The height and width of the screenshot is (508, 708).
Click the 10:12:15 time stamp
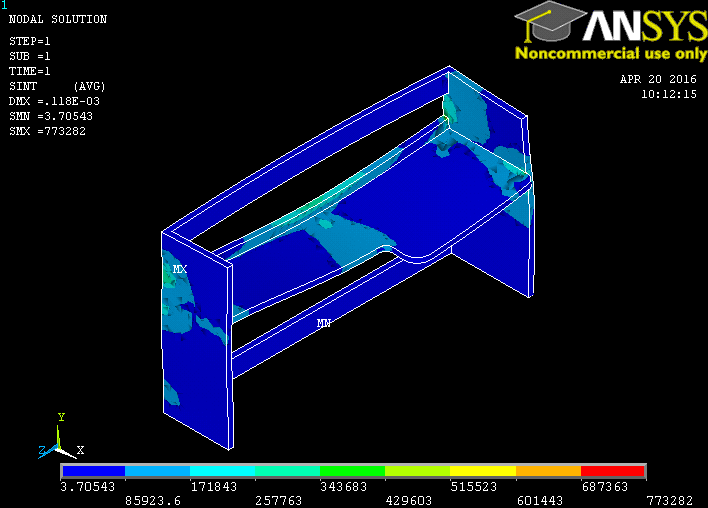[x=669, y=94]
